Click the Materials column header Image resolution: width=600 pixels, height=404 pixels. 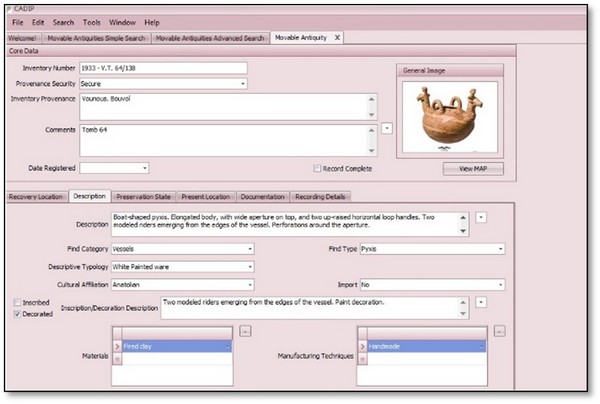(177, 333)
